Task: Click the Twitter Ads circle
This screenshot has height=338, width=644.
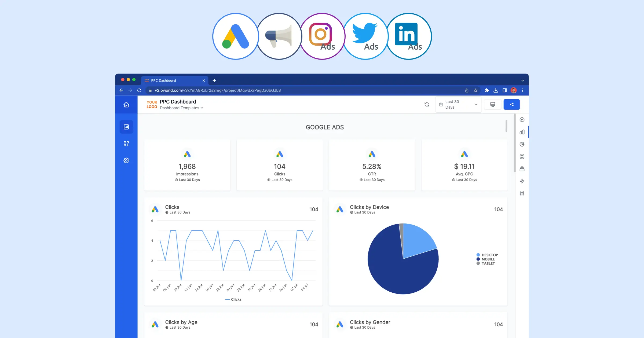Action: pyautogui.click(x=365, y=36)
